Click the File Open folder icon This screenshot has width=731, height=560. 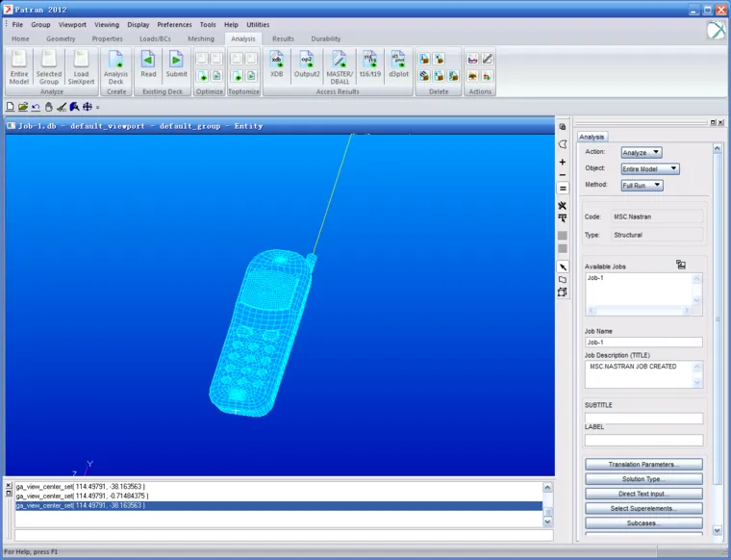[22, 107]
